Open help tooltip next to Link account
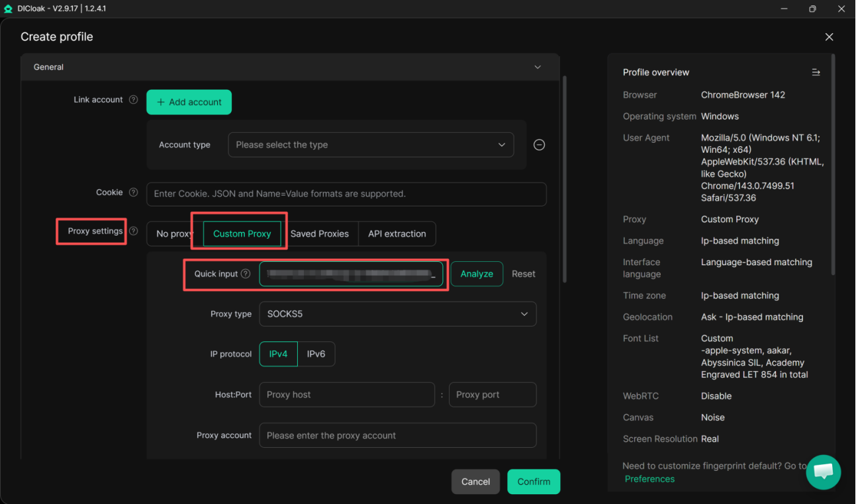This screenshot has height=504, width=856. pos(133,100)
